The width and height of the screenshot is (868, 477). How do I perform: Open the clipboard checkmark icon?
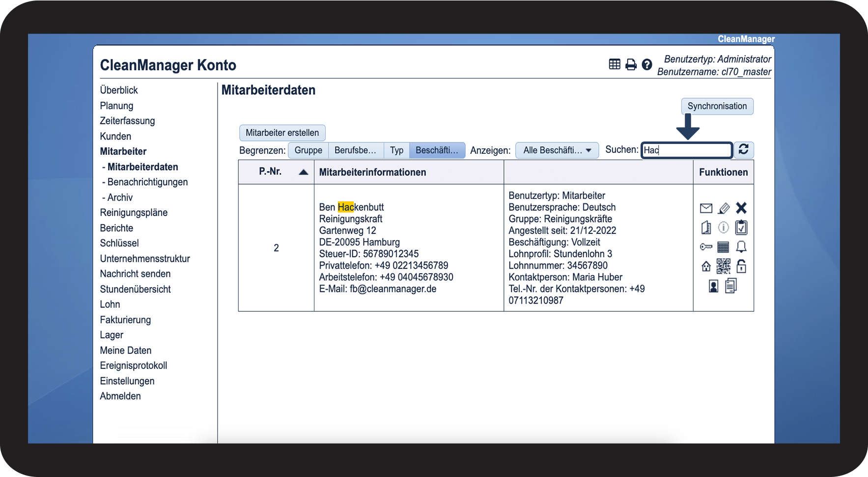741,227
